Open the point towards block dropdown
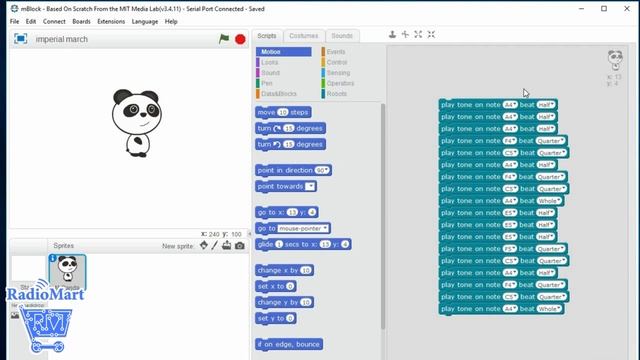Viewport: 640px width, 360px height. [x=310, y=187]
